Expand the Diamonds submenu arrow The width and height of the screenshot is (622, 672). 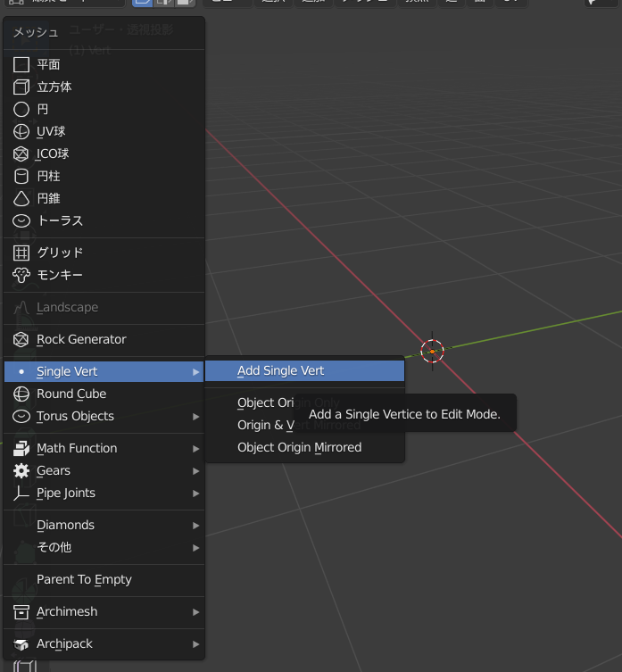tap(196, 526)
